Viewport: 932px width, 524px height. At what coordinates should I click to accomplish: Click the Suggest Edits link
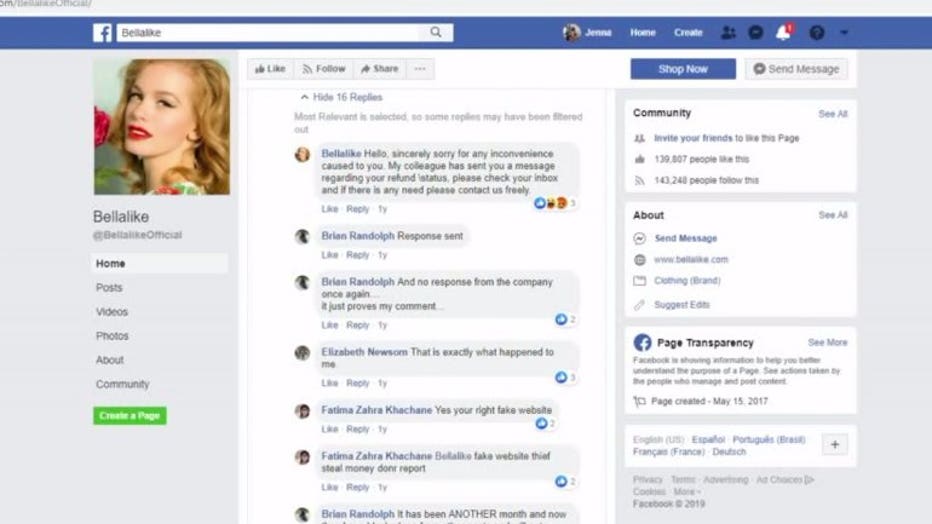click(x=682, y=305)
